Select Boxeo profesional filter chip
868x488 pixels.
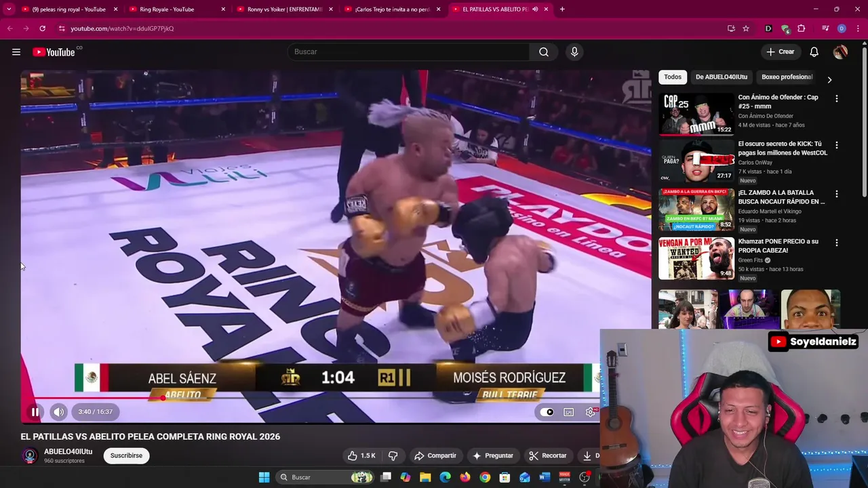point(787,77)
